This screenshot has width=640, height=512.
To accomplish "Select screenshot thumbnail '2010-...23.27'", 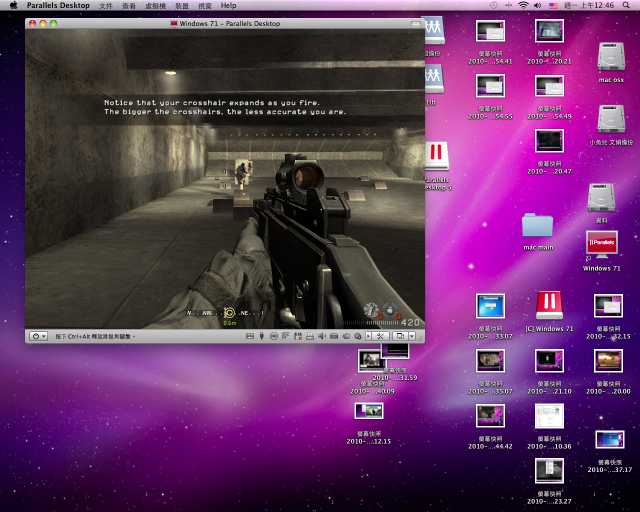I will tap(549, 470).
